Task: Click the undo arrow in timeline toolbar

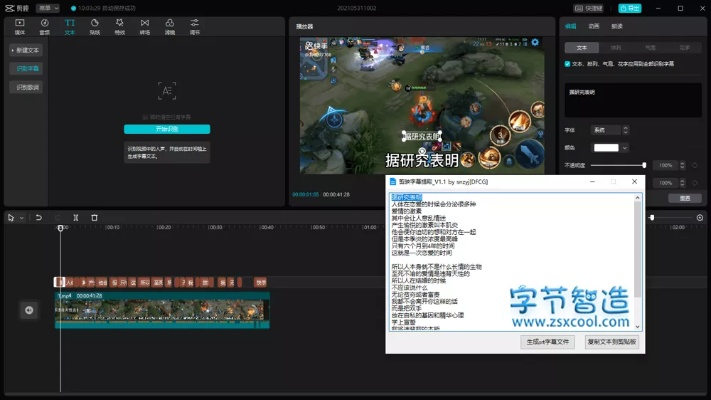Action: tap(39, 217)
